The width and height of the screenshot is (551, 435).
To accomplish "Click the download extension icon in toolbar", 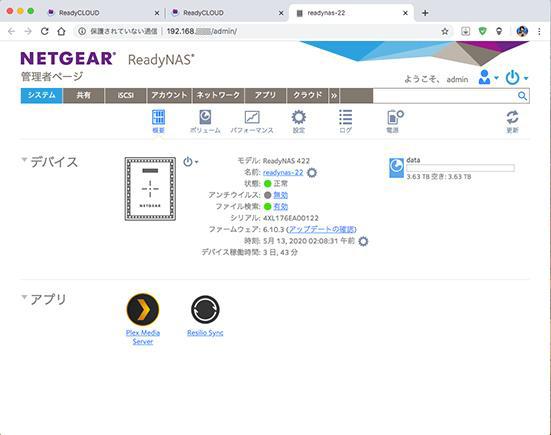I will coord(465,31).
